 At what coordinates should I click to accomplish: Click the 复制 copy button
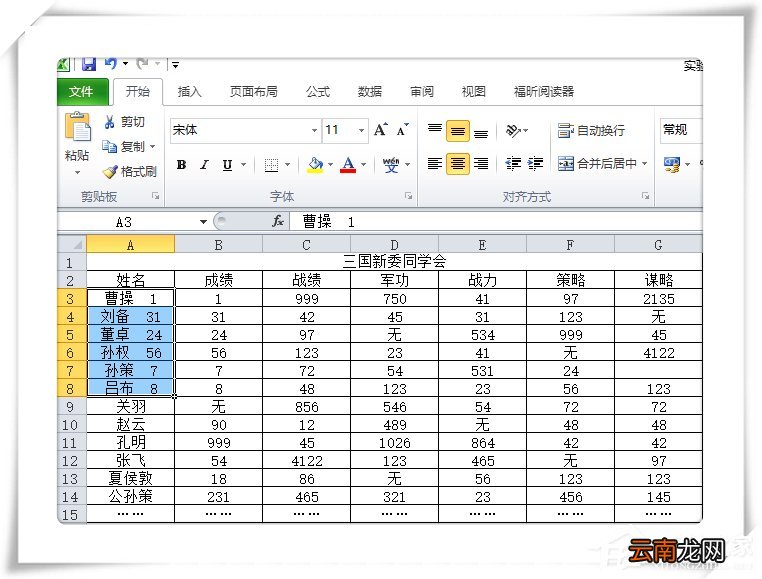pyautogui.click(x=123, y=146)
